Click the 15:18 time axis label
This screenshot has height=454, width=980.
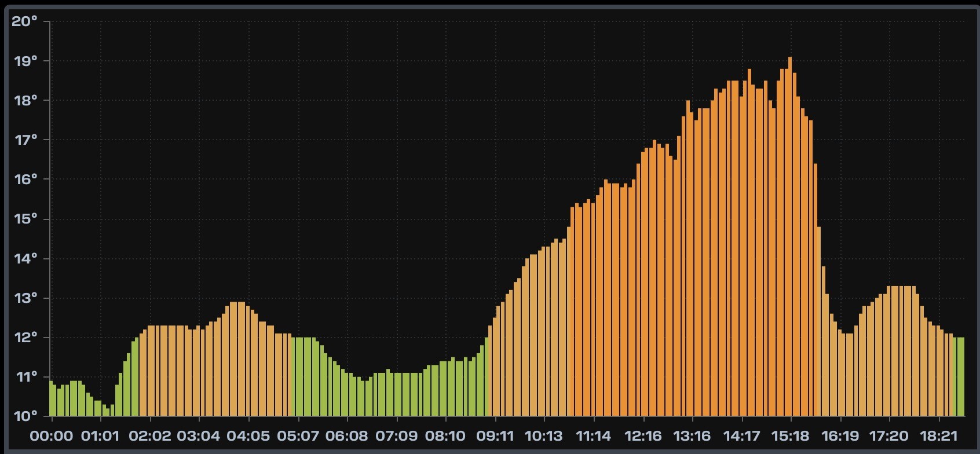791,435
